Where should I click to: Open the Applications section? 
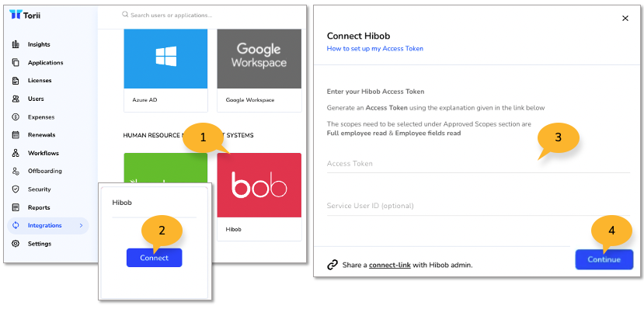(x=46, y=63)
